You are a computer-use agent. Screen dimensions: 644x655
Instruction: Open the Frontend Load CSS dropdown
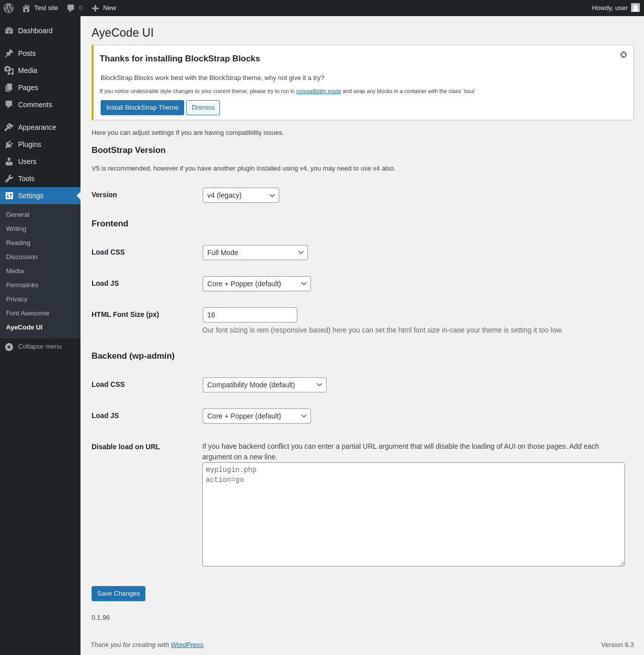[x=255, y=253]
